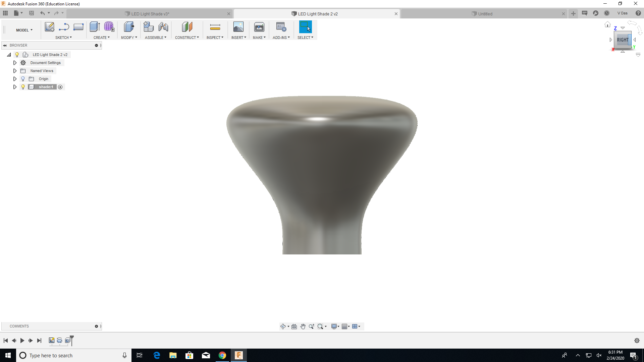This screenshot has height=362, width=644.
Task: Click the Create Sketch icon
Action: pyautogui.click(x=49, y=27)
